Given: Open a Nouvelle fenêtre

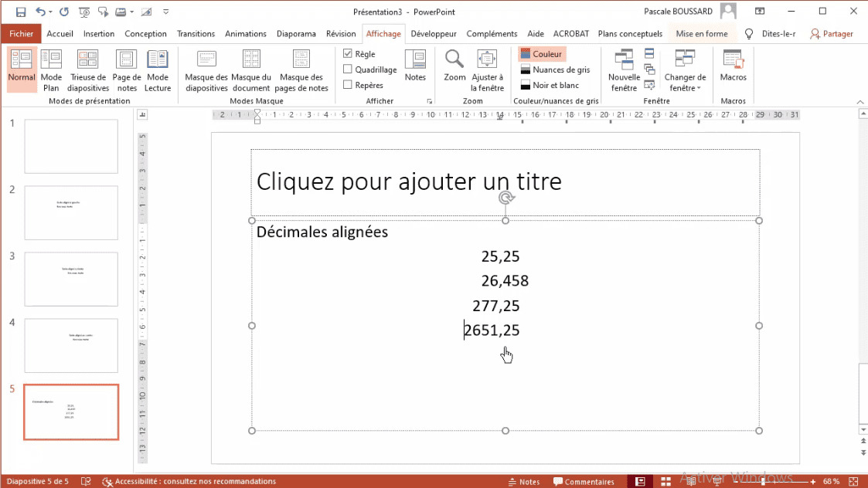Looking at the screenshot, I should [623, 68].
